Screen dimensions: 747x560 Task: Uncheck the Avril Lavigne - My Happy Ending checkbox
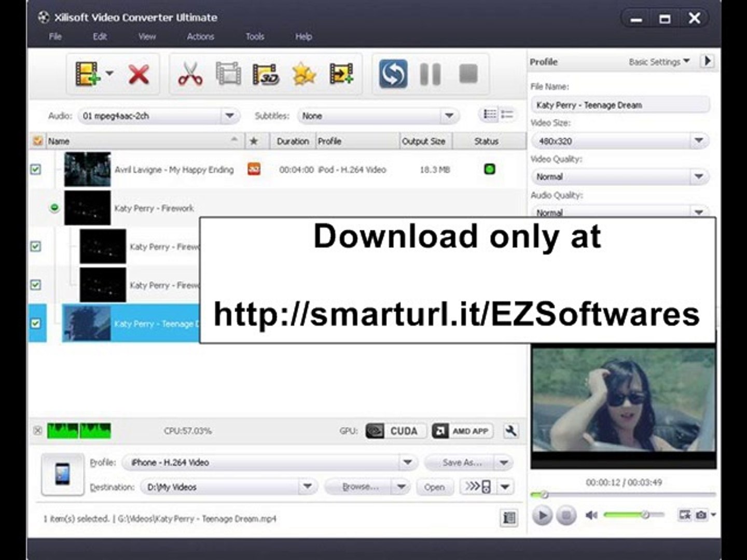pyautogui.click(x=36, y=170)
